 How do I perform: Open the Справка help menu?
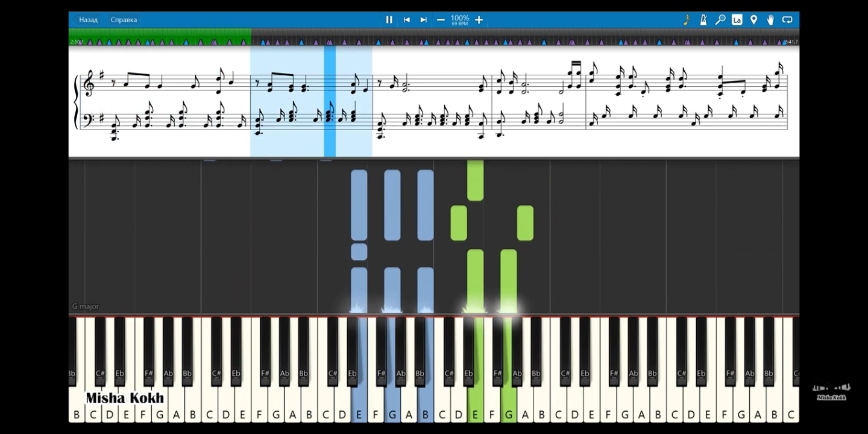(124, 20)
